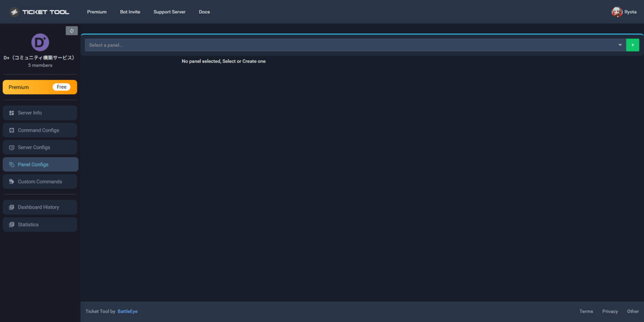Open the Ryota user profile menu

click(x=624, y=12)
